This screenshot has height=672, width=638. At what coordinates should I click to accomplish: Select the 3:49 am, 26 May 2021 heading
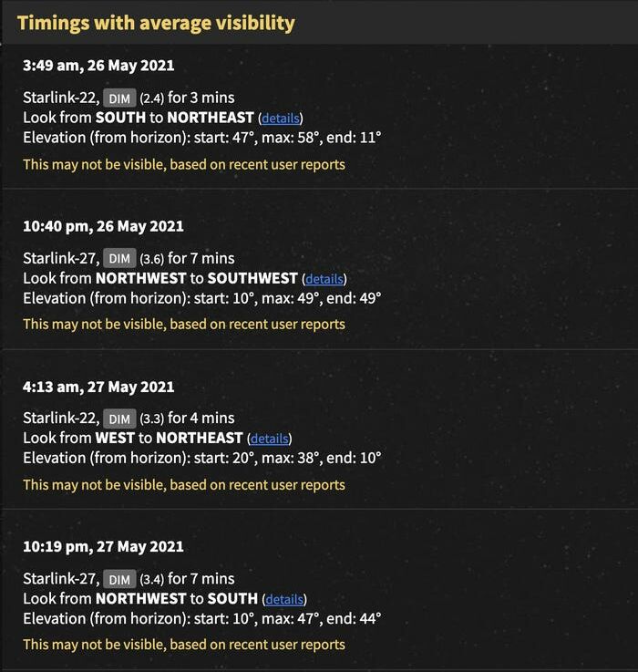(x=98, y=66)
